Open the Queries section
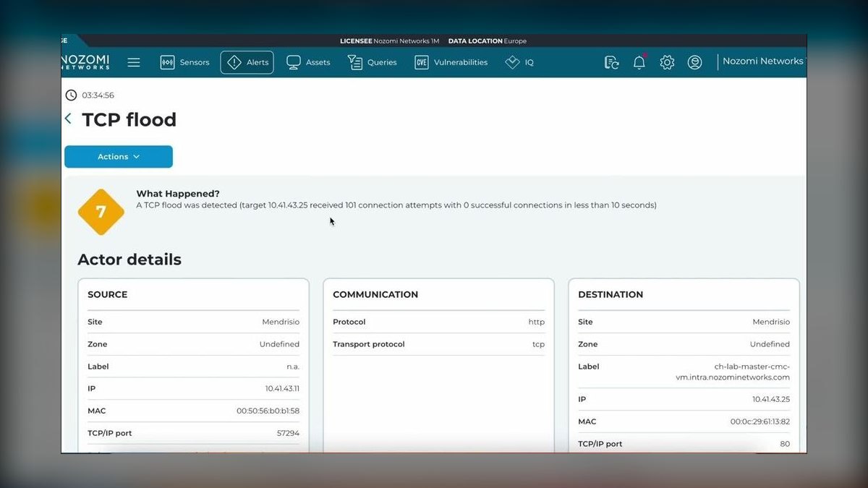This screenshot has height=488, width=868. pos(373,62)
